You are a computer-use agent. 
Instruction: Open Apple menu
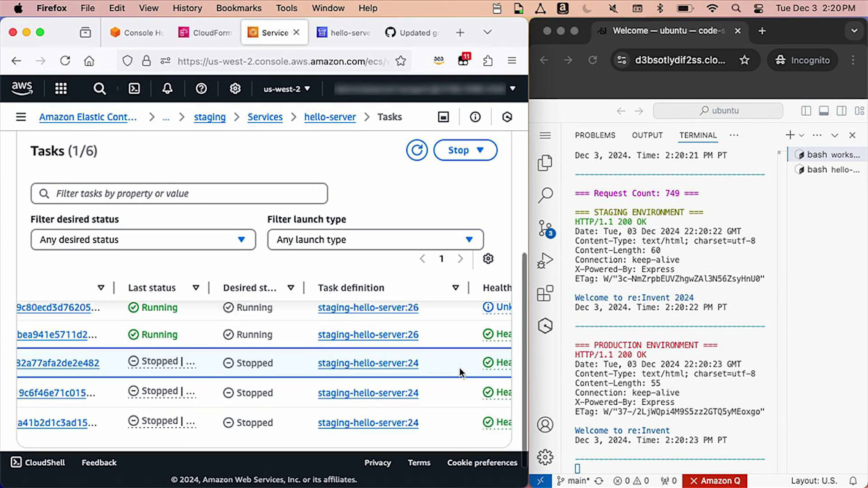[x=18, y=8]
